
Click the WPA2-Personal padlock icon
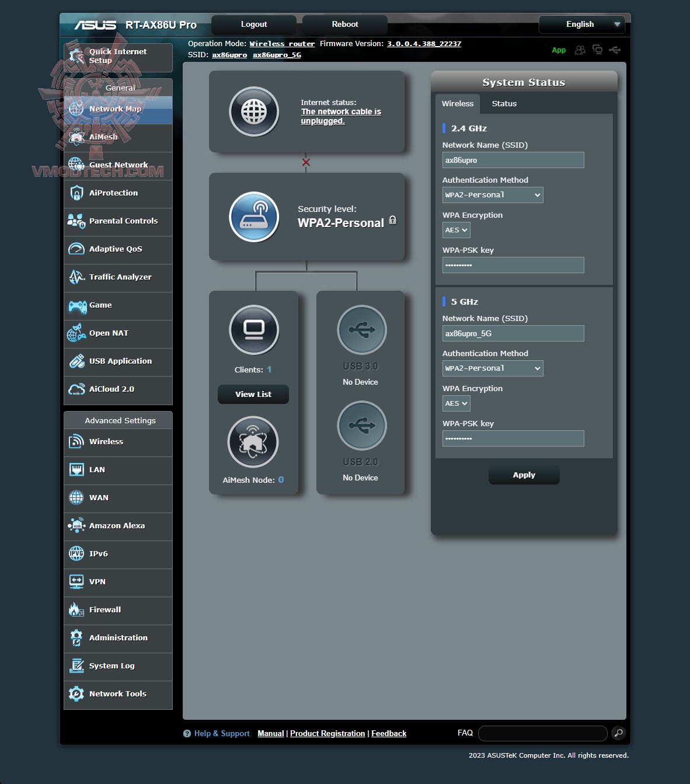393,220
